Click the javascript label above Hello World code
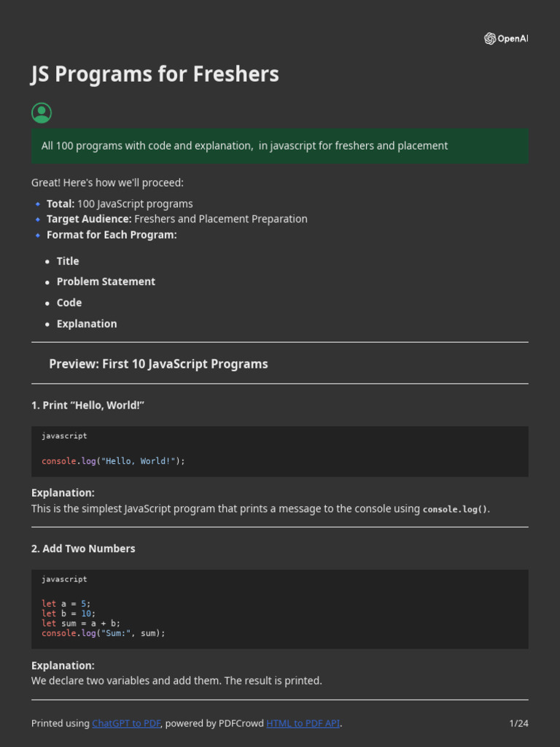 [x=64, y=436]
